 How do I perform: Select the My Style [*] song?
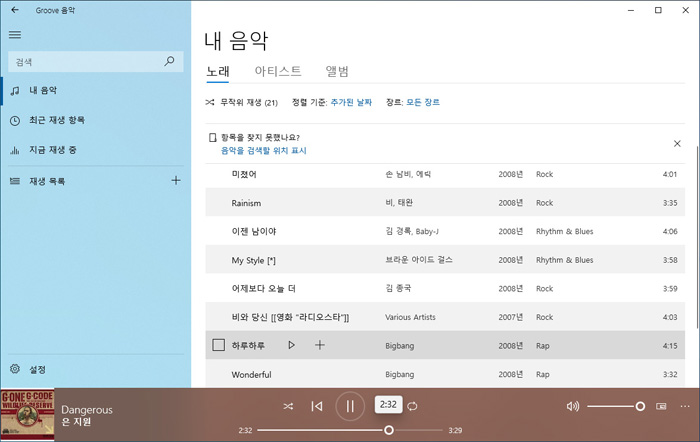tap(445, 259)
